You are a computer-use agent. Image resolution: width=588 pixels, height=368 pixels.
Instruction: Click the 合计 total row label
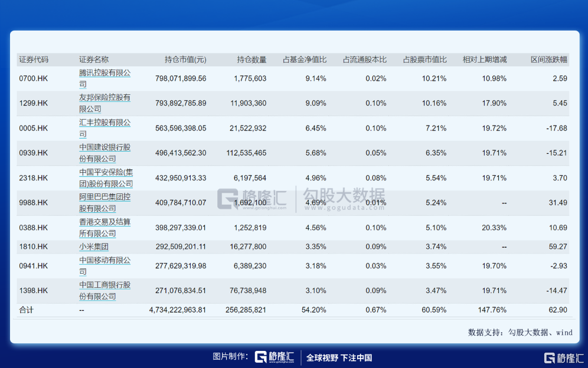click(26, 310)
